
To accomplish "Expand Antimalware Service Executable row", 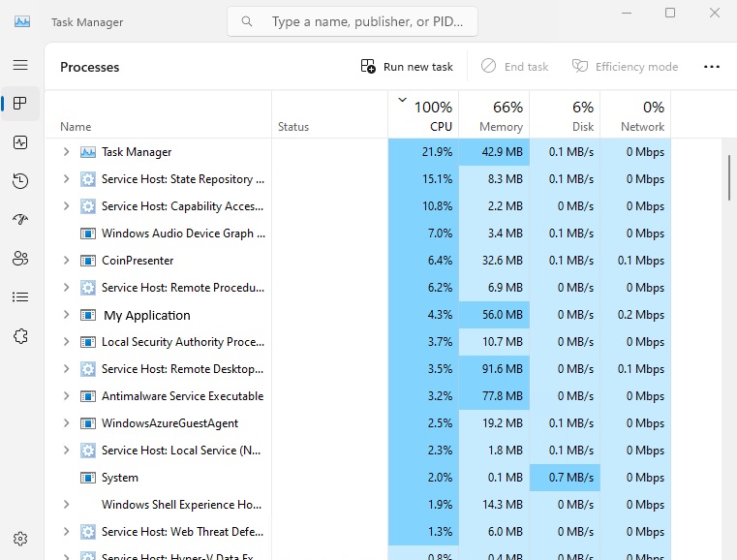I will click(x=66, y=396).
